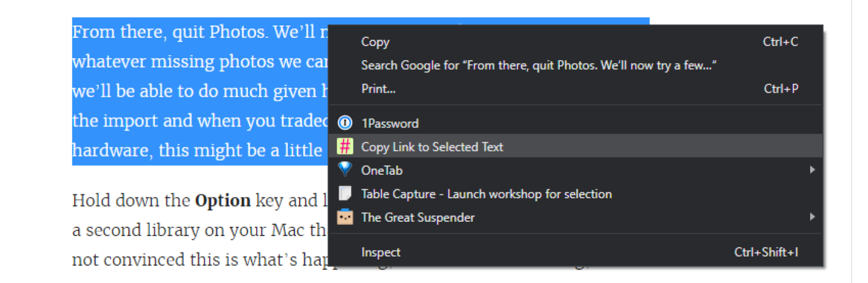
Task: Click the Ctrl+C shortcut label
Action: click(x=780, y=42)
